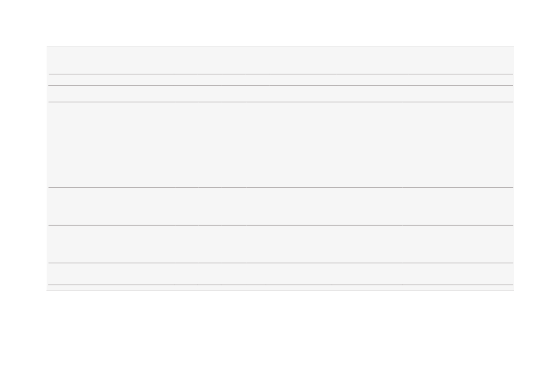Click the first-column cell of the last full row
The width and height of the screenshot is (555, 392).
pos(111,274)
